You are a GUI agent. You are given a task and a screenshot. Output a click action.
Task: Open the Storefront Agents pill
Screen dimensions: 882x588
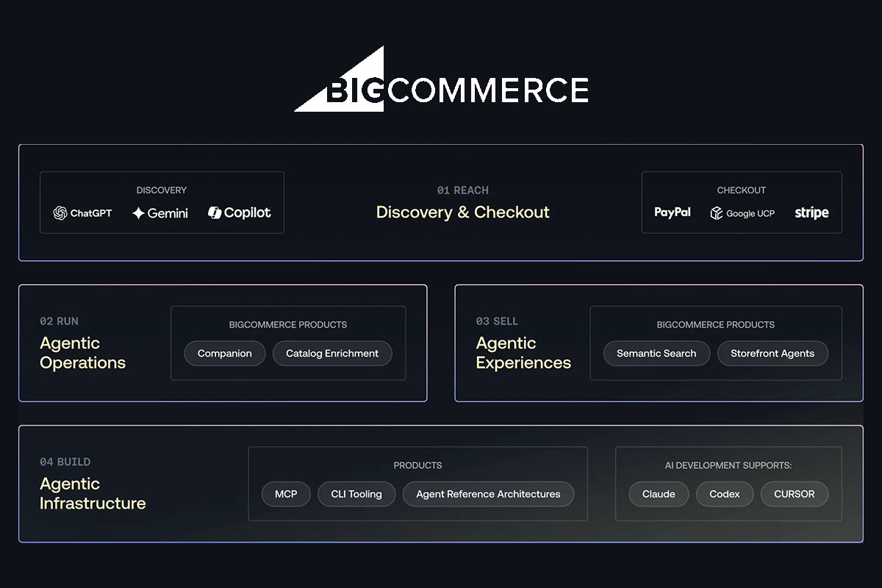pyautogui.click(x=772, y=354)
